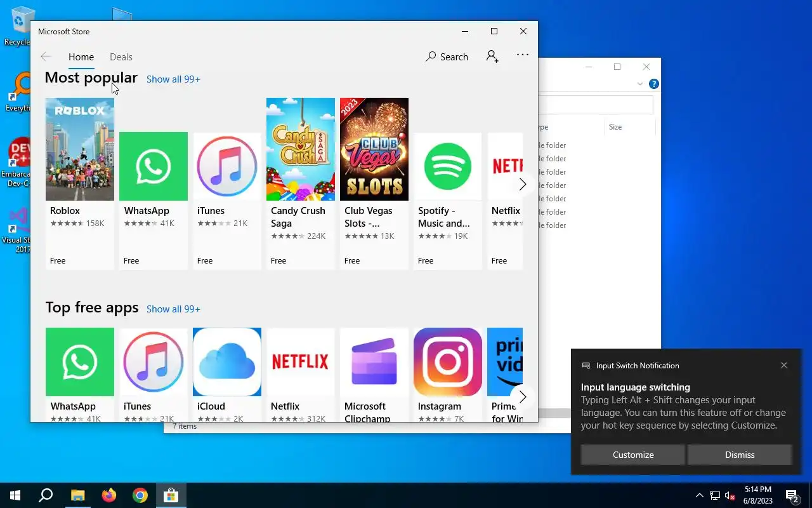Advance Most popular carousel right arrow
The width and height of the screenshot is (812, 508).
coord(523,184)
